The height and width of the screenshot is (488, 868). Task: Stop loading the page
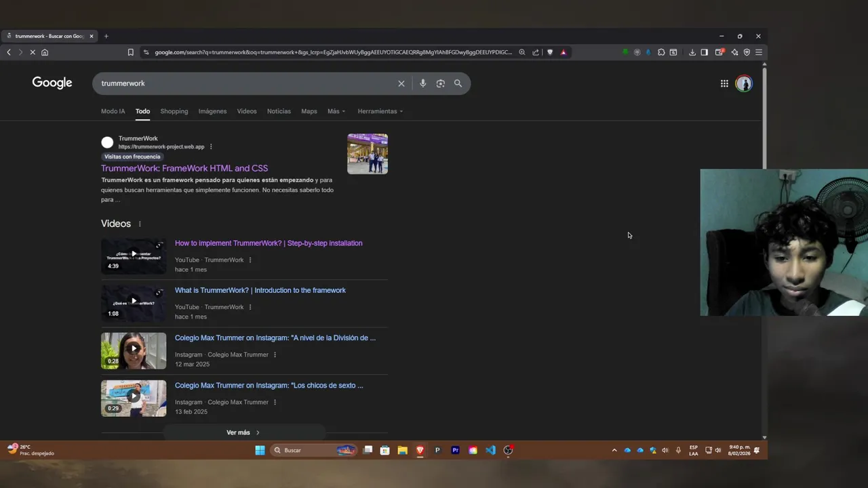[x=33, y=52]
